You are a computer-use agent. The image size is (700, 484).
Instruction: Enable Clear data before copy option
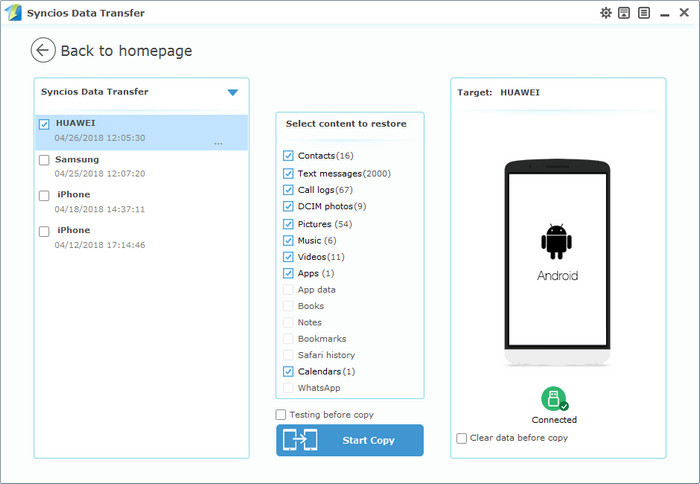(x=462, y=438)
